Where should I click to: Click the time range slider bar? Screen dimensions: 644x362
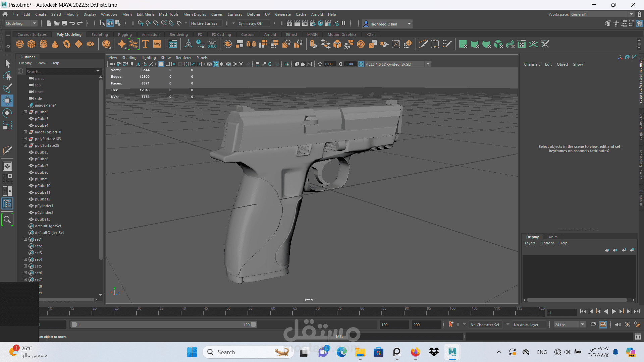[163, 324]
